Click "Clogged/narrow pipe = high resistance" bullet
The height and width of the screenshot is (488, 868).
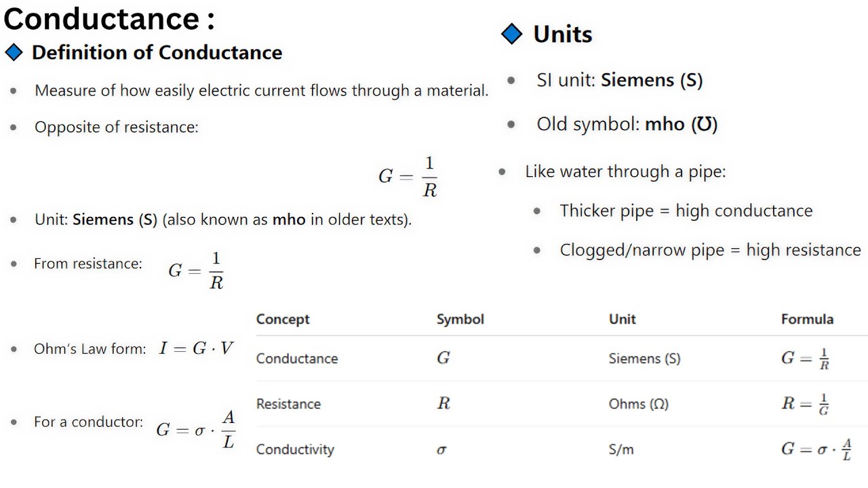pos(710,250)
